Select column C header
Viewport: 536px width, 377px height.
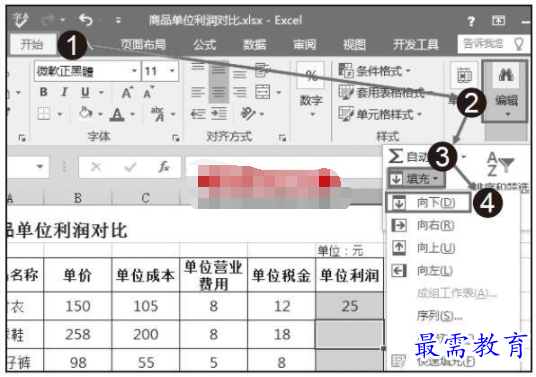pos(146,198)
